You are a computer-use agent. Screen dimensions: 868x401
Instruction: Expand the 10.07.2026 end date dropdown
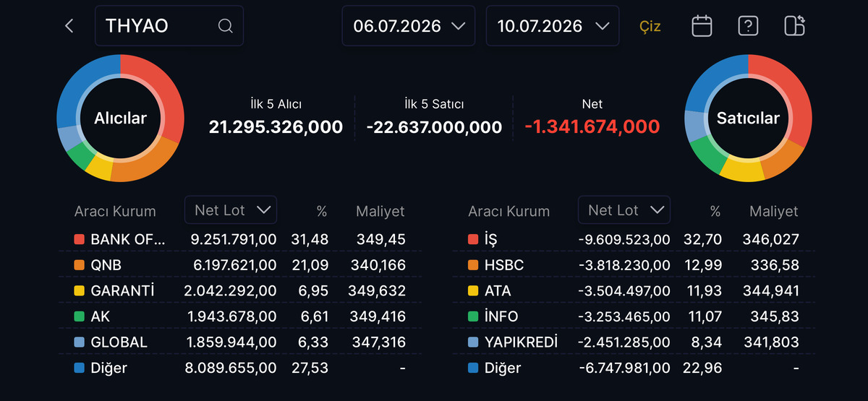pyautogui.click(x=553, y=26)
